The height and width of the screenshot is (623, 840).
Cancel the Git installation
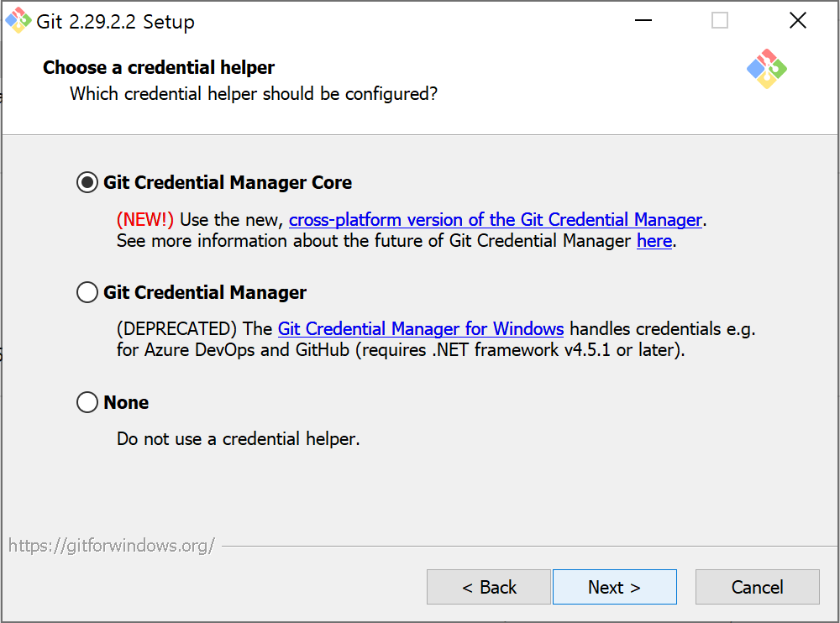(757, 587)
